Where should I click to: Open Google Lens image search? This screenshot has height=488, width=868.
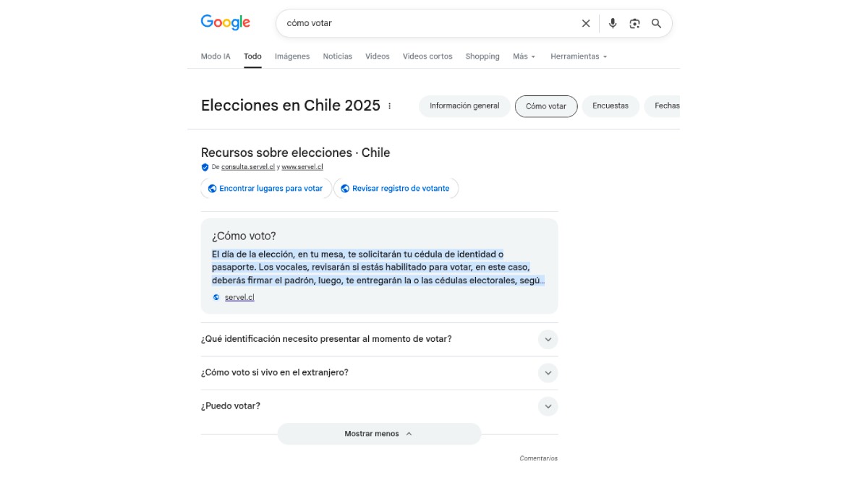[634, 23]
